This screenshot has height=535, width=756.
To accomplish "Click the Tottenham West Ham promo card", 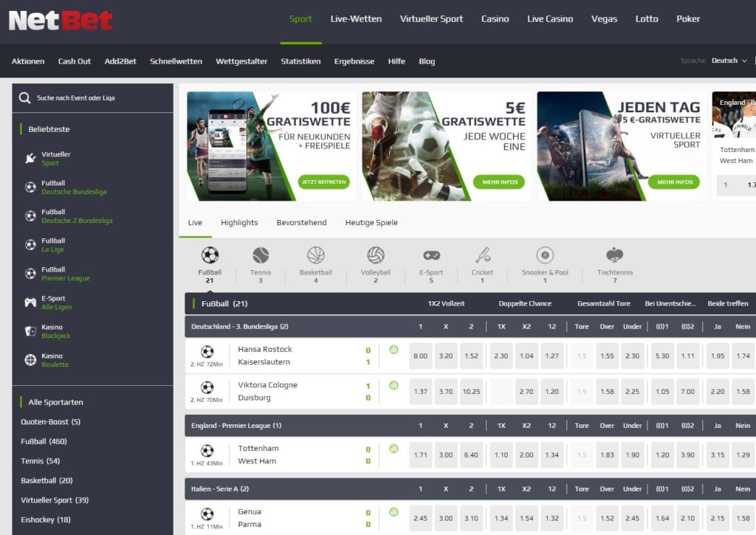I will pos(734,146).
